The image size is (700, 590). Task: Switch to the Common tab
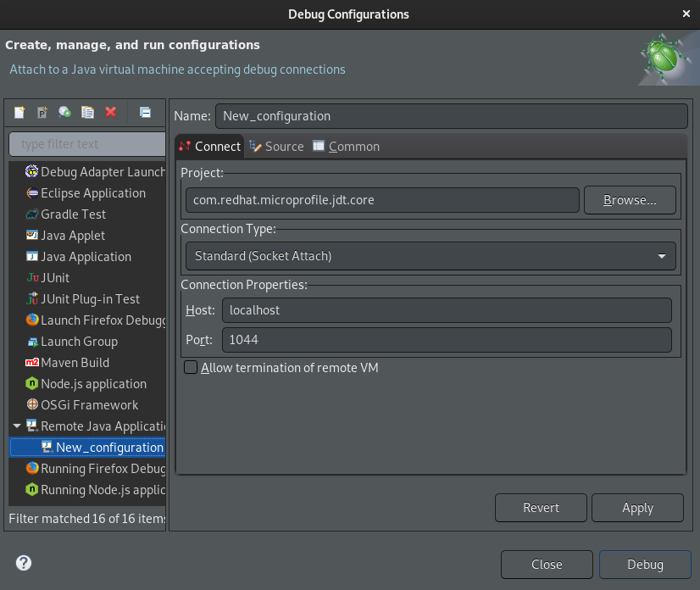click(346, 147)
